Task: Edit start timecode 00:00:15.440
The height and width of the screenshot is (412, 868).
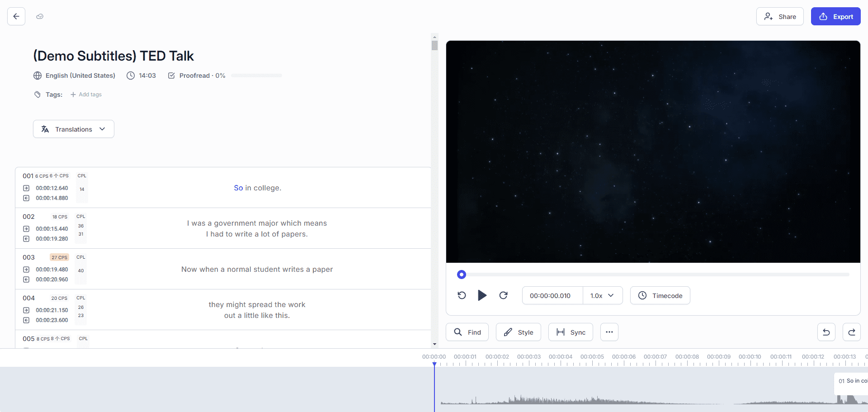Action: (52, 229)
